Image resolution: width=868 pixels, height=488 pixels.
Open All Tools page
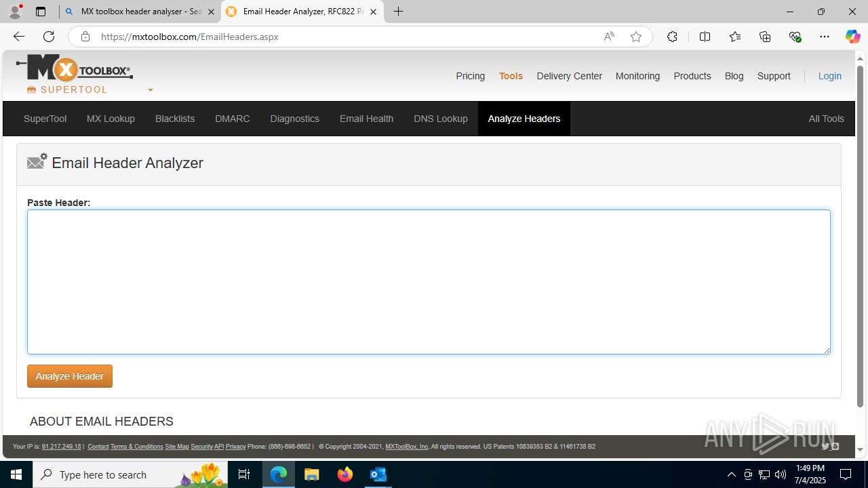(826, 119)
